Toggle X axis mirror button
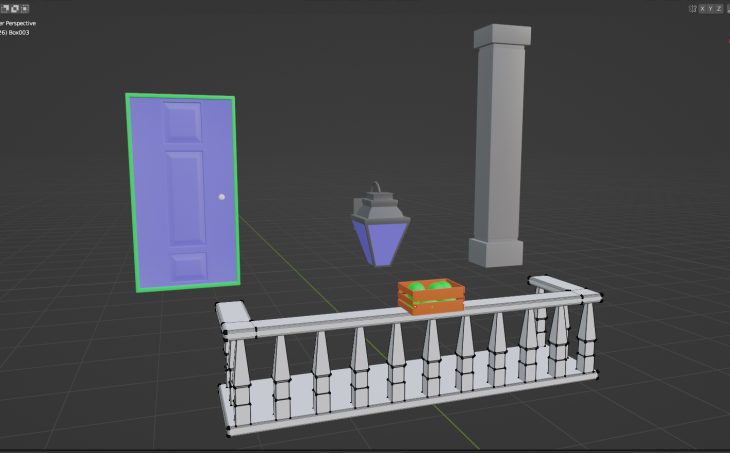The image size is (730, 453). [702, 8]
